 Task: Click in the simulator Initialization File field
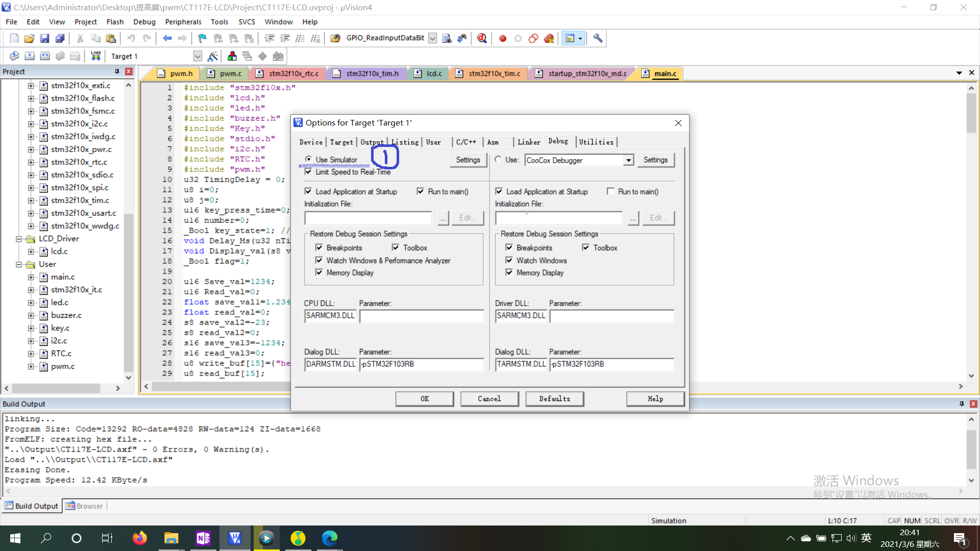(368, 218)
